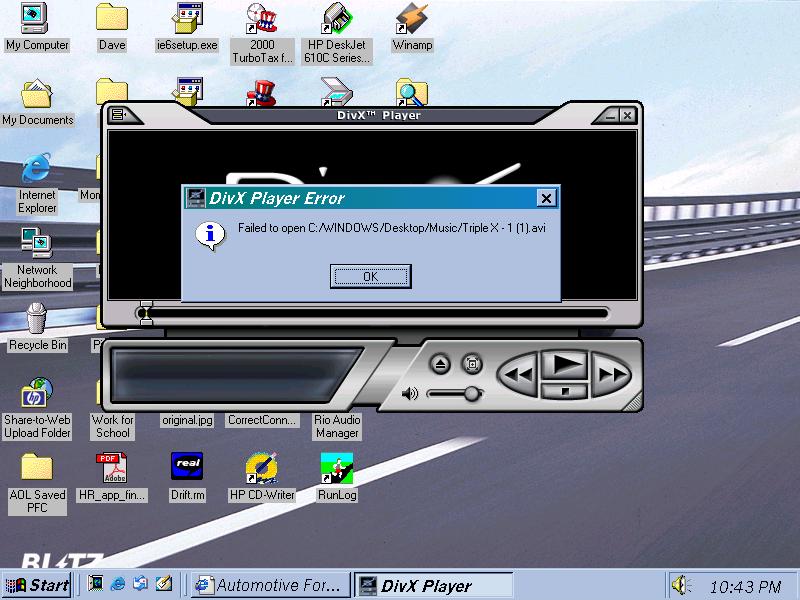Click the Rewind button in DivX Player
800x600 pixels.
[x=518, y=376]
